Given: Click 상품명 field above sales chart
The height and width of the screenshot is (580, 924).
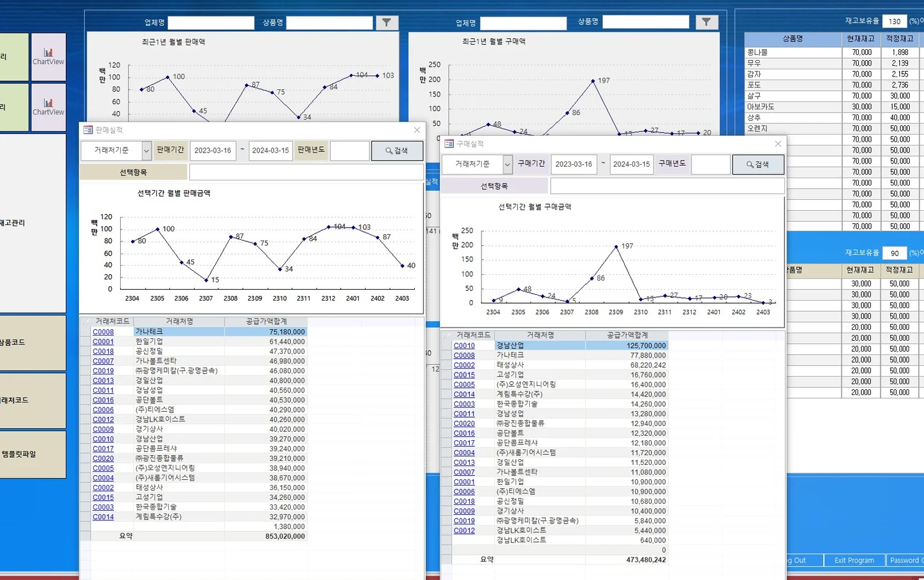Looking at the screenshot, I should 330,23.
